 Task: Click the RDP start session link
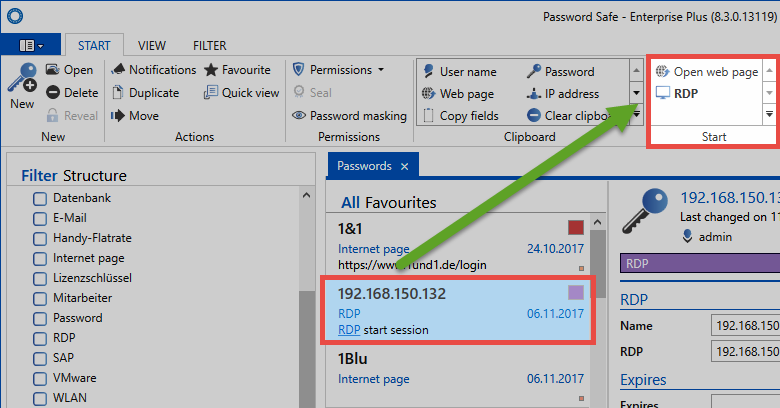click(349, 330)
